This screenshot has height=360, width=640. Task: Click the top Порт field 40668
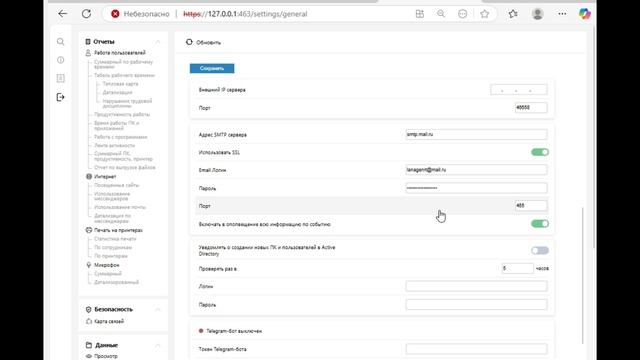pyautogui.click(x=531, y=108)
